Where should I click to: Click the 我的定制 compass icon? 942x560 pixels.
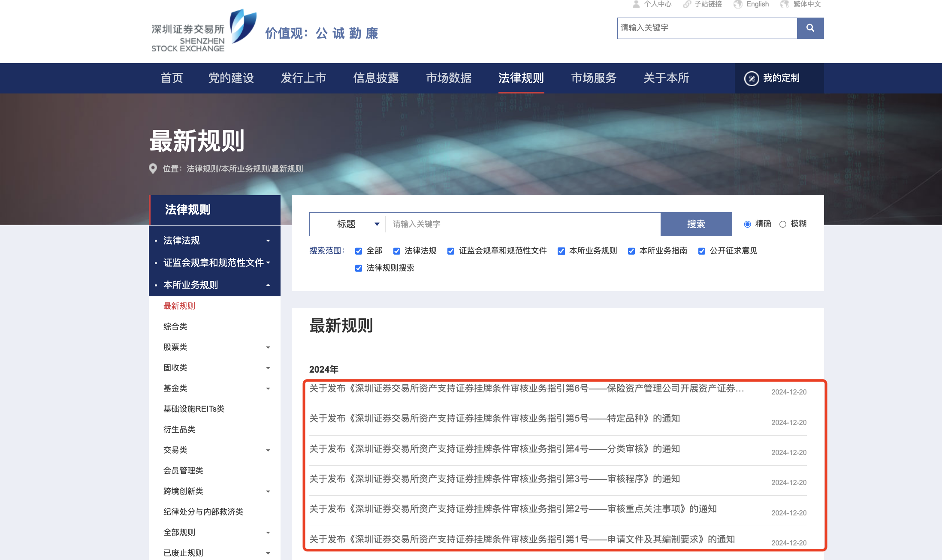tap(751, 78)
